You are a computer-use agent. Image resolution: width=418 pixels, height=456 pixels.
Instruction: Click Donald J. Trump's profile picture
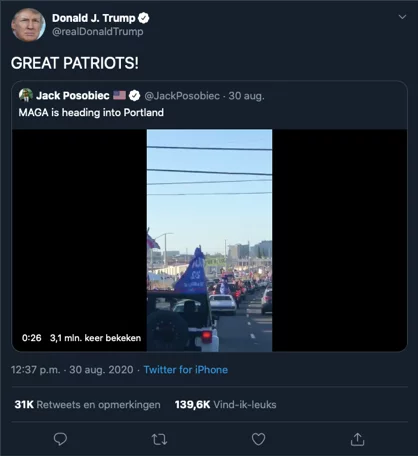coord(28,25)
